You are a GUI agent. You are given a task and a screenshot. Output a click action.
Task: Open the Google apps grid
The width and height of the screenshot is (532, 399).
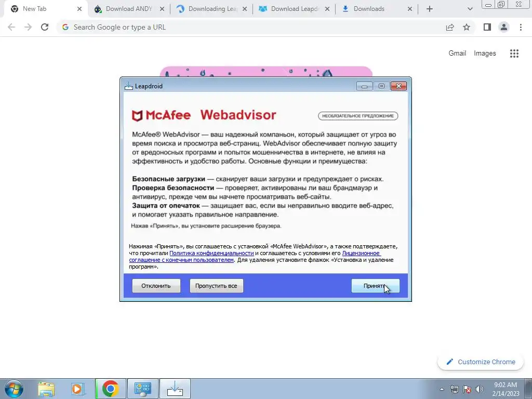pos(514,54)
